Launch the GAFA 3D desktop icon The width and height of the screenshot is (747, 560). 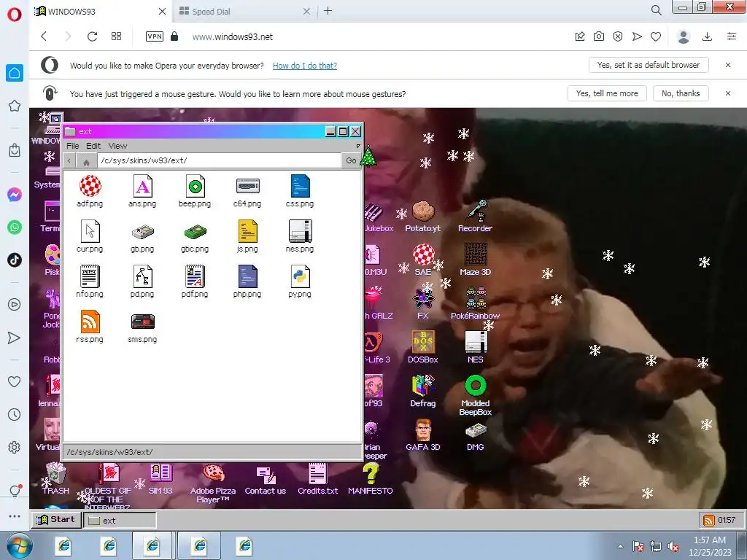[422, 430]
